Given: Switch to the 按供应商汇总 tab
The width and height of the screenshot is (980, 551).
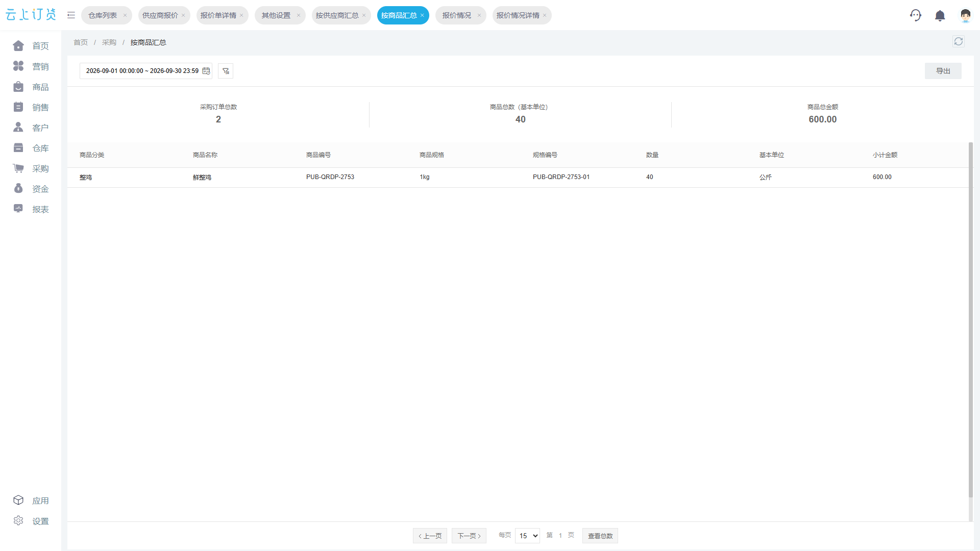Looking at the screenshot, I should tap(337, 15).
